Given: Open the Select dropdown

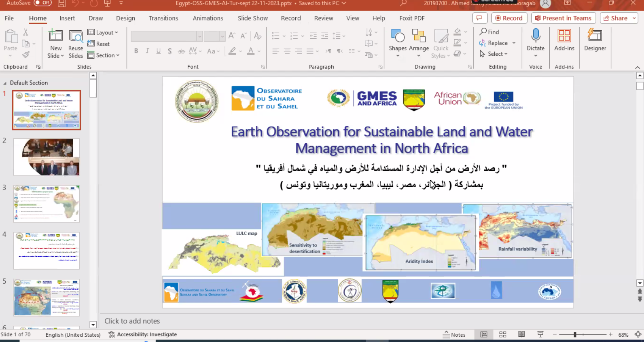Looking at the screenshot, I should pyautogui.click(x=493, y=54).
